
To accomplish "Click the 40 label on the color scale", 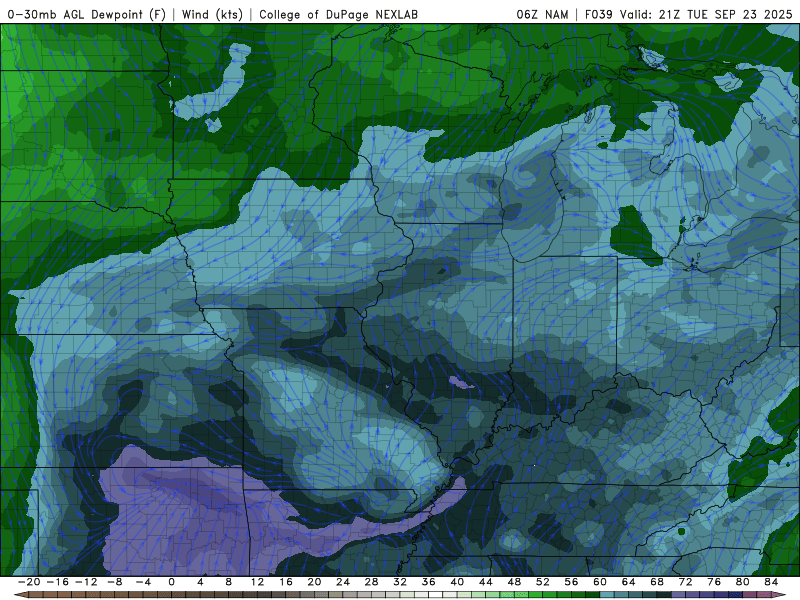I will [x=457, y=582].
